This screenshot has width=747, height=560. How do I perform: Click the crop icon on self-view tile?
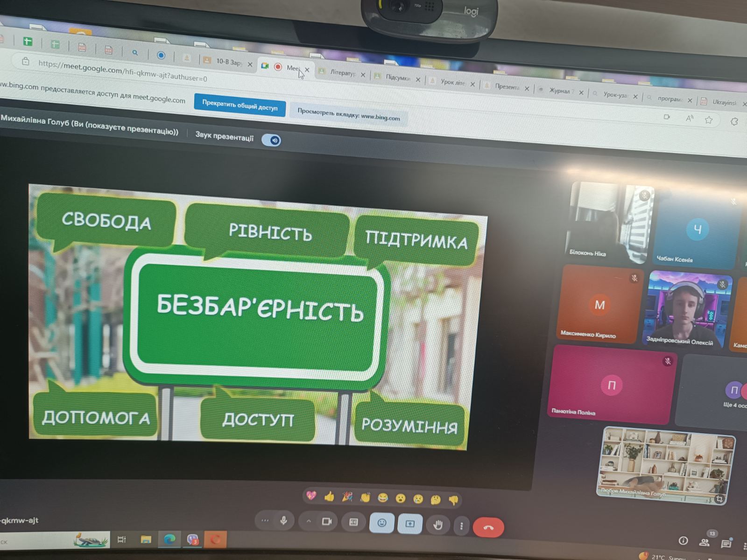719,499
